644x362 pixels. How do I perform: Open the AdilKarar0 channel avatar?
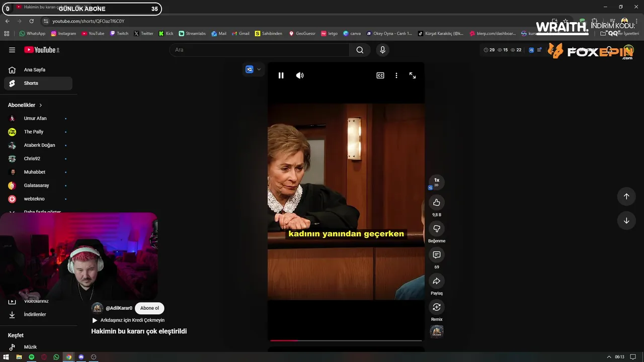[97, 308]
